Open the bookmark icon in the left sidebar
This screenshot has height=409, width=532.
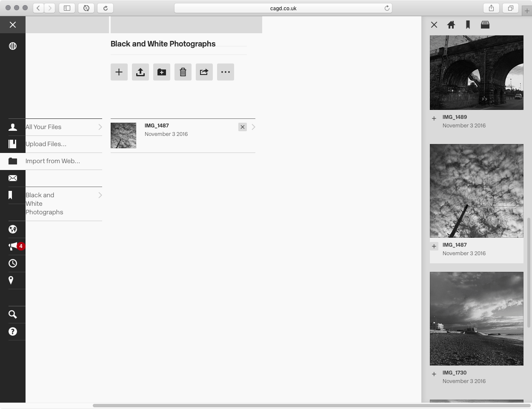[10, 195]
